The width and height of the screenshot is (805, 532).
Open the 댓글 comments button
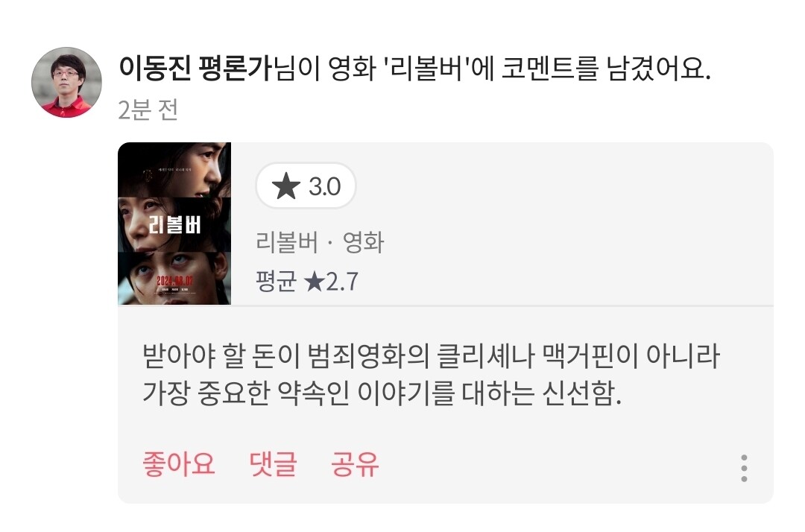click(273, 465)
